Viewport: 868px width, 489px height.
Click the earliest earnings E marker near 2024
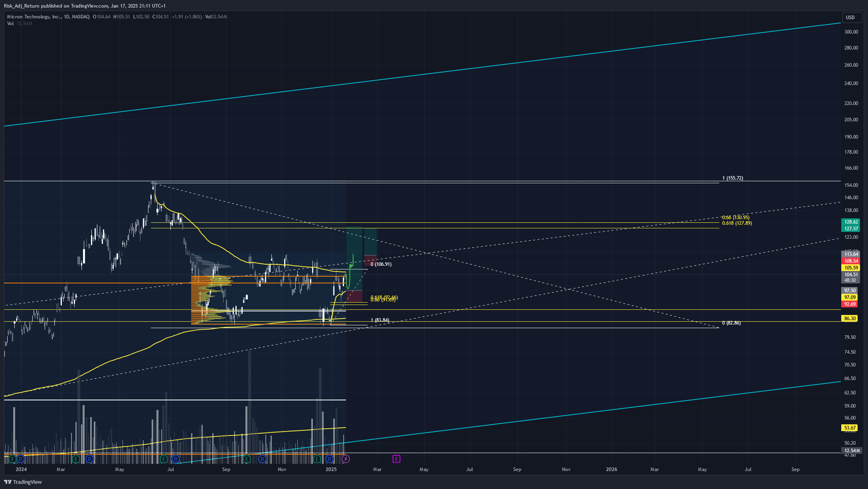13,459
